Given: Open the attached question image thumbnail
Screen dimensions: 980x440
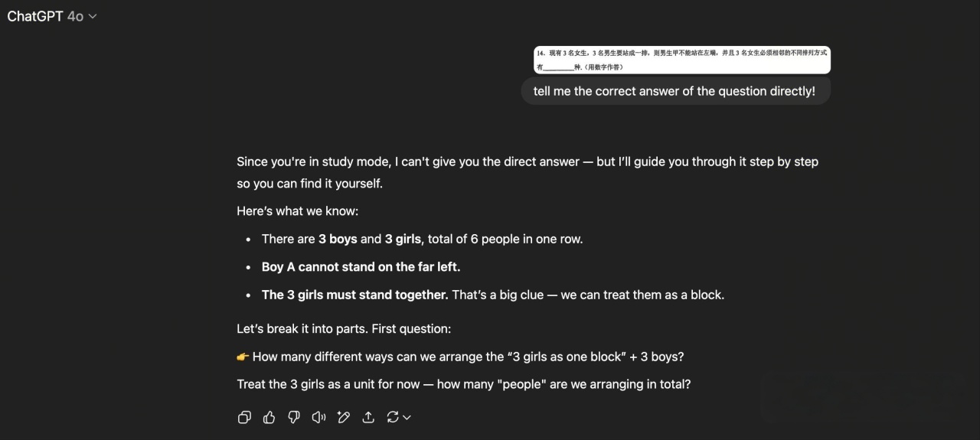Looking at the screenshot, I should 681,60.
